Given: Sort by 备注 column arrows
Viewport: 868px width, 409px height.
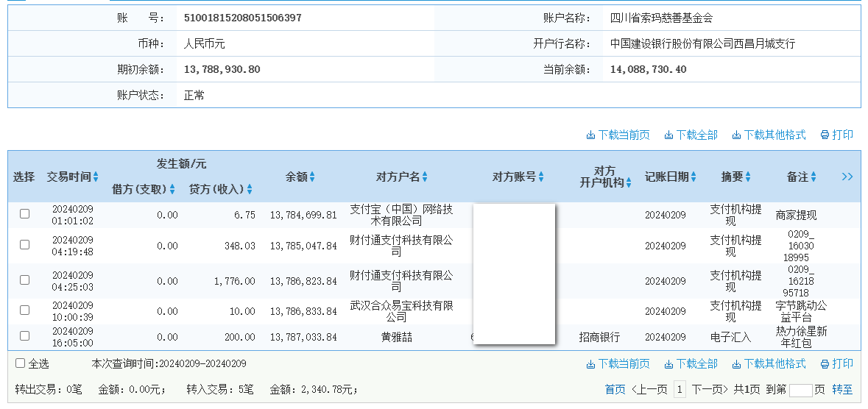Looking at the screenshot, I should pyautogui.click(x=814, y=177).
